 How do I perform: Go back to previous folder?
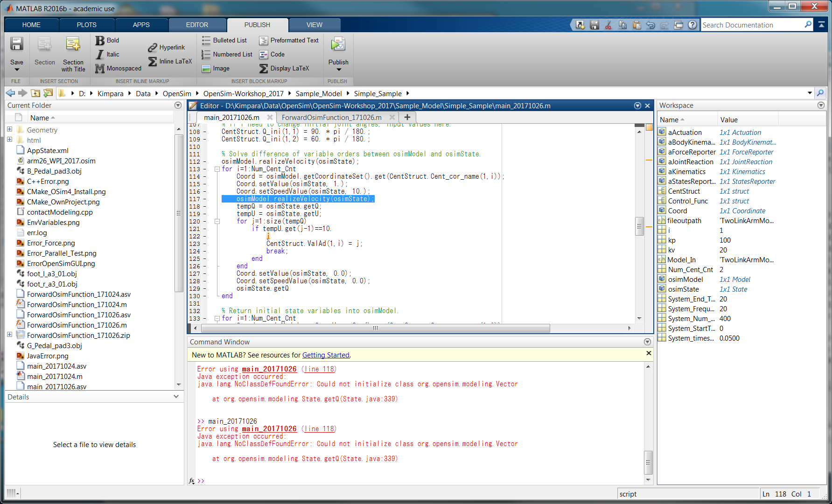[x=10, y=93]
